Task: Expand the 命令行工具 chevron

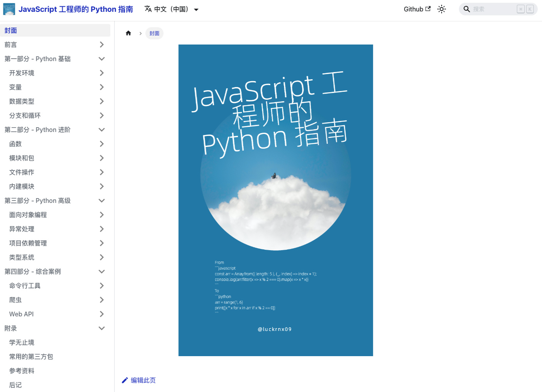Action: coord(102,286)
